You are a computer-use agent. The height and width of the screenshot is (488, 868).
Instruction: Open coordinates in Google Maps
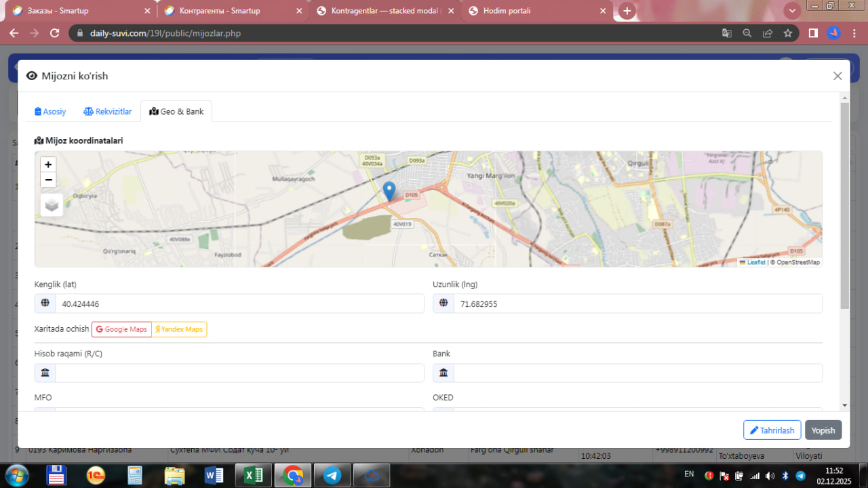(121, 329)
